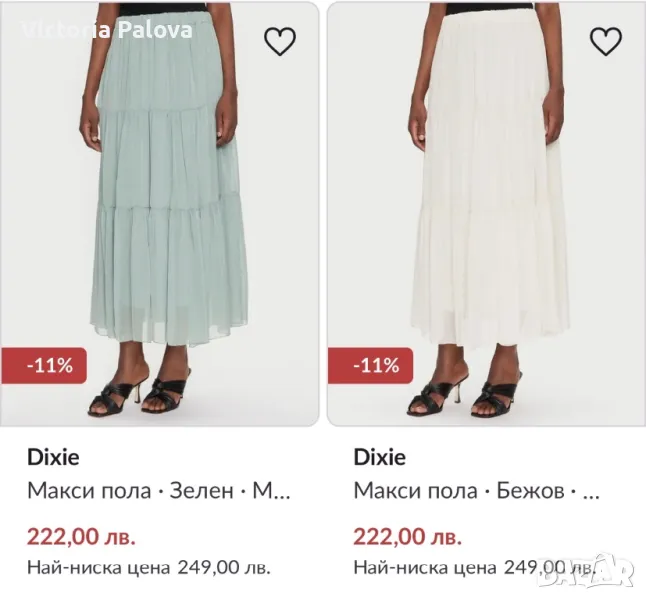Screen dimensions: 646x600
Task: Open the "Макси пола · Зелен" product title
Action: [158, 492]
